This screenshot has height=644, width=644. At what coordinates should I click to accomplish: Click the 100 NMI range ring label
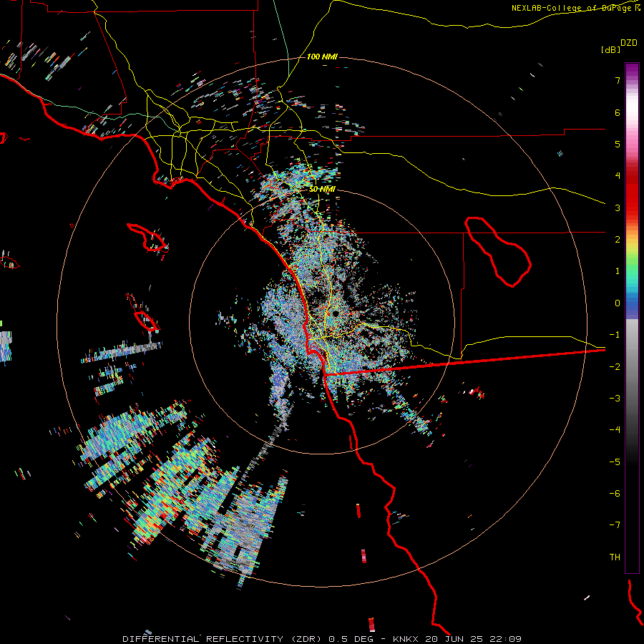[x=322, y=57]
